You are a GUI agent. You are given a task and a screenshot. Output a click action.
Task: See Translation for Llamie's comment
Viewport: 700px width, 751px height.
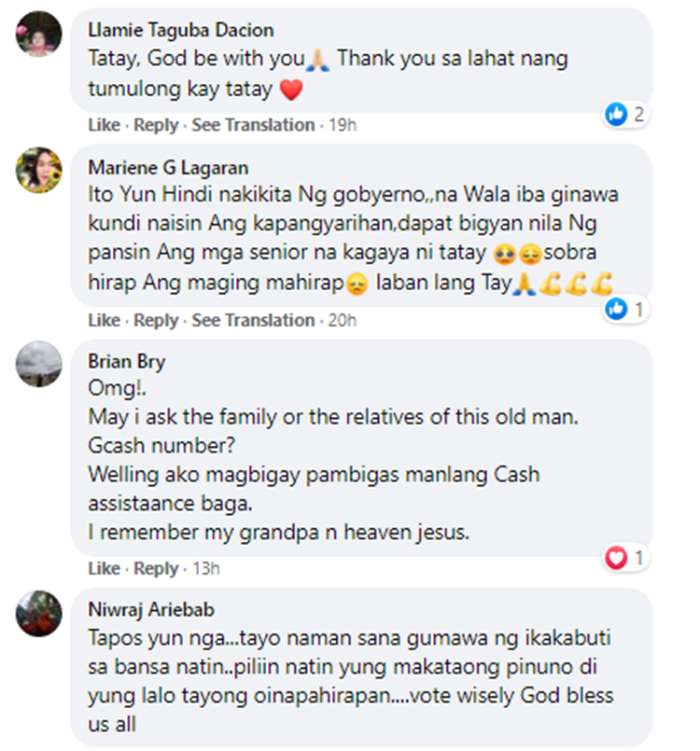point(253,125)
